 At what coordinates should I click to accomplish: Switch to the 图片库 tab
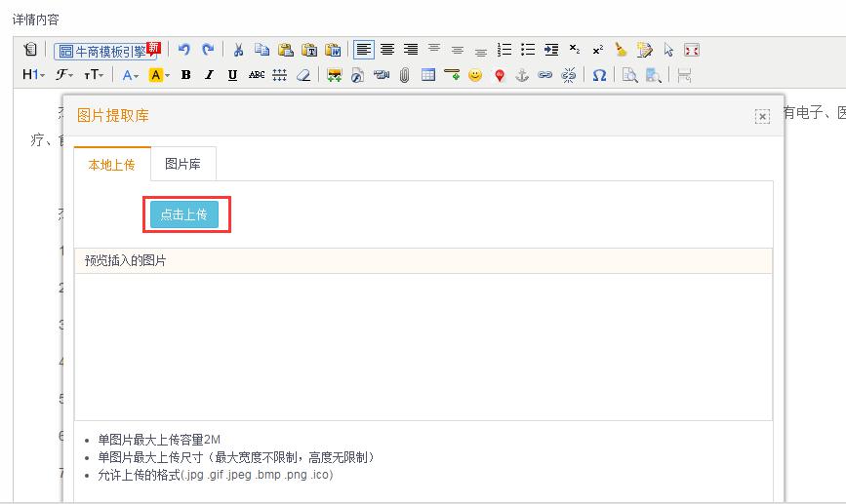tap(182, 164)
